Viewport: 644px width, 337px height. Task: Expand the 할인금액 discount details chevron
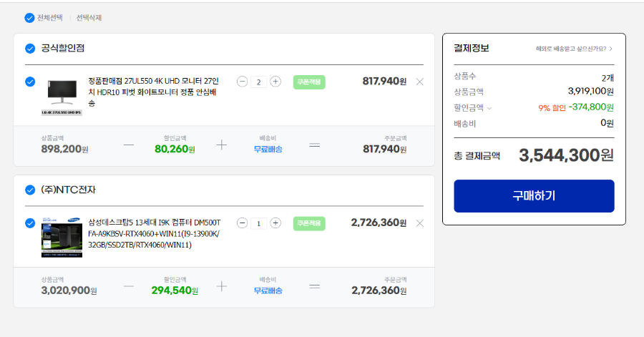pos(489,108)
